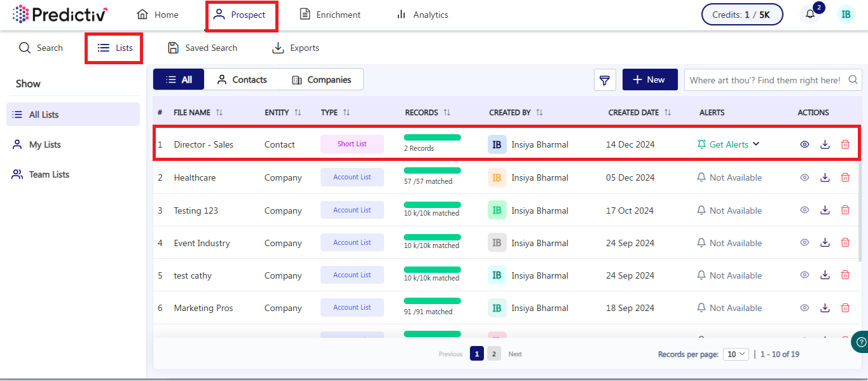Delete the Healthcare list
The image size is (868, 381).
click(845, 177)
